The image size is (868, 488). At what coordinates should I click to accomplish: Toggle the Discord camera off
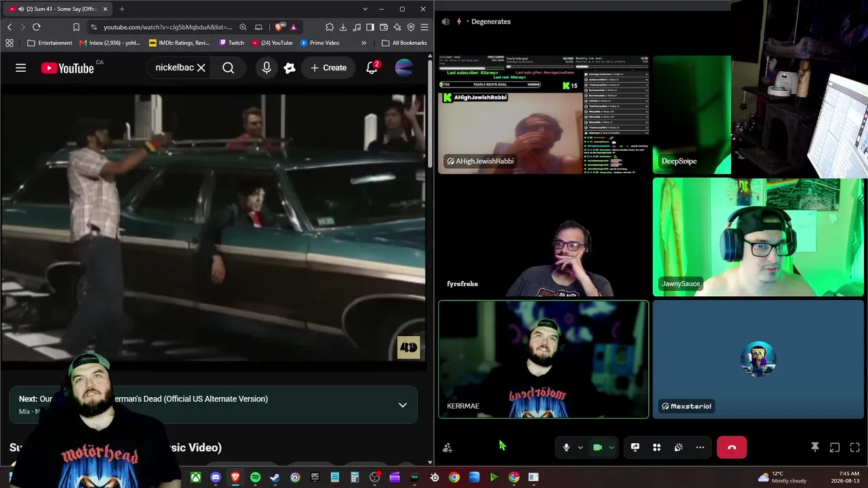pyautogui.click(x=597, y=447)
